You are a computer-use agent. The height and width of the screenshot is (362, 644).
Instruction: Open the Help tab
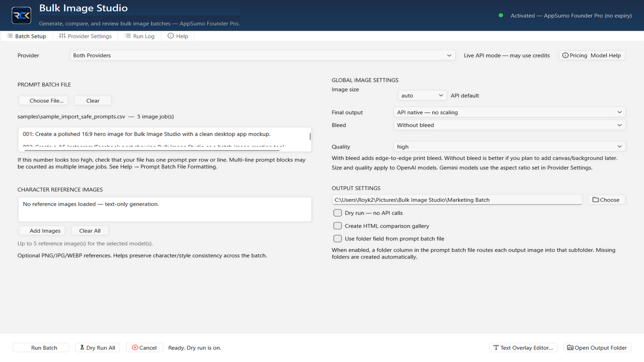click(x=178, y=36)
